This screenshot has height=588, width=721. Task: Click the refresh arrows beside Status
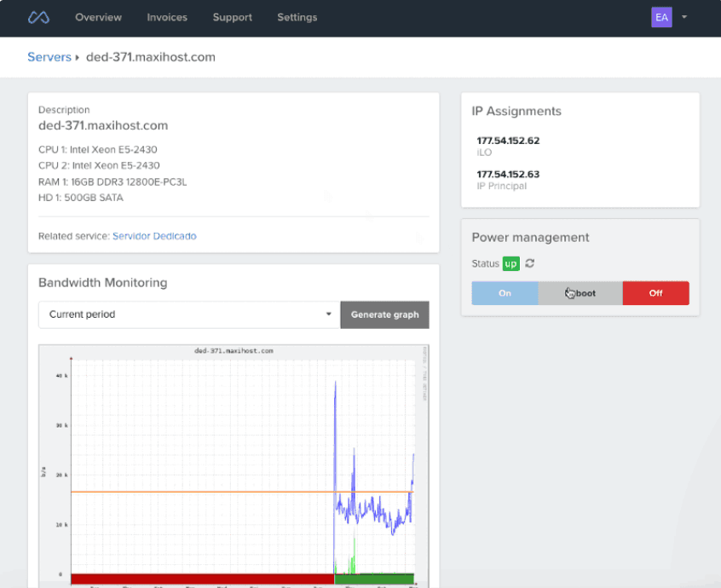pos(528,263)
